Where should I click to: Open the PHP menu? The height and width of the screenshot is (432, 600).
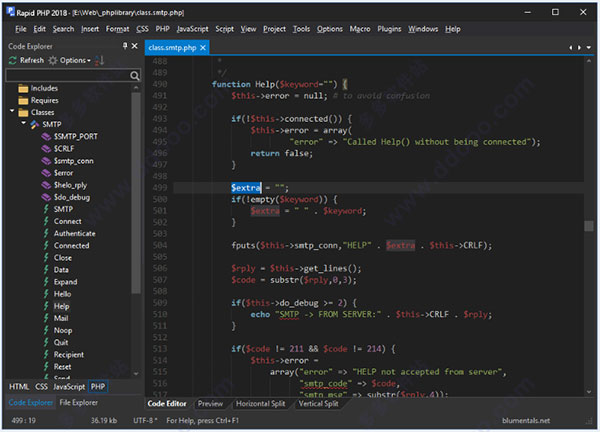pyautogui.click(x=162, y=29)
